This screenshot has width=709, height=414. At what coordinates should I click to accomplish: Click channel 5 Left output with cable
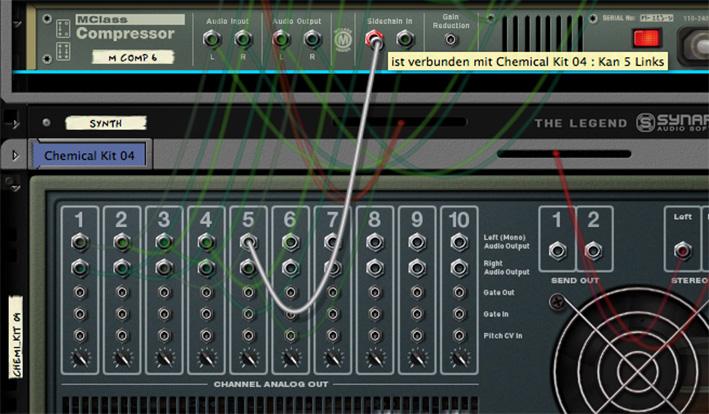(x=248, y=242)
